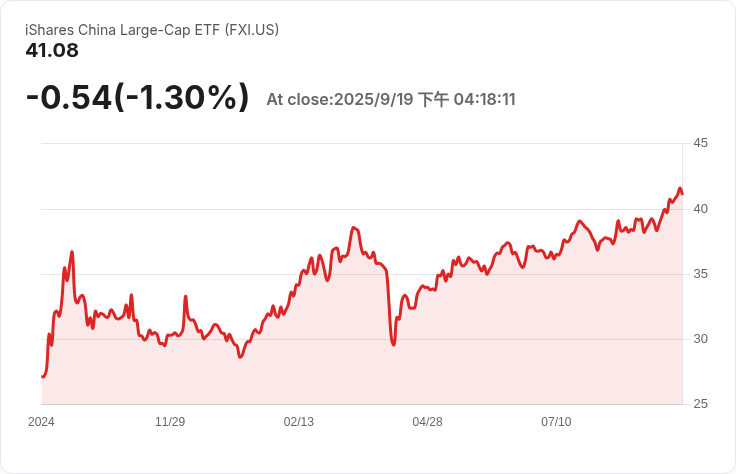Click the January low point of the line
Viewport: 736px width, 474px height.
click(240, 357)
